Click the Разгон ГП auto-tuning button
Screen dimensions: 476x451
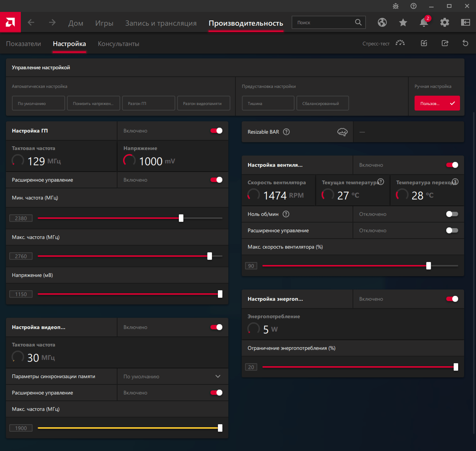pos(148,103)
